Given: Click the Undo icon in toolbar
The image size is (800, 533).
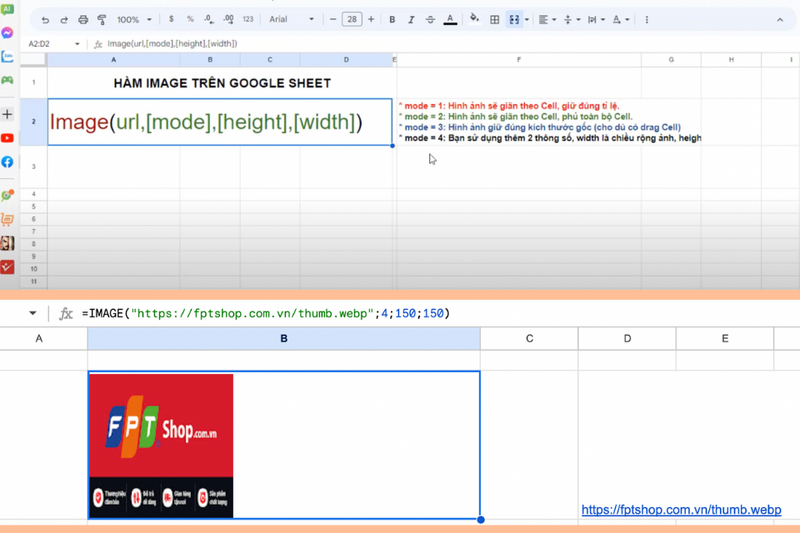Looking at the screenshot, I should tap(45, 20).
